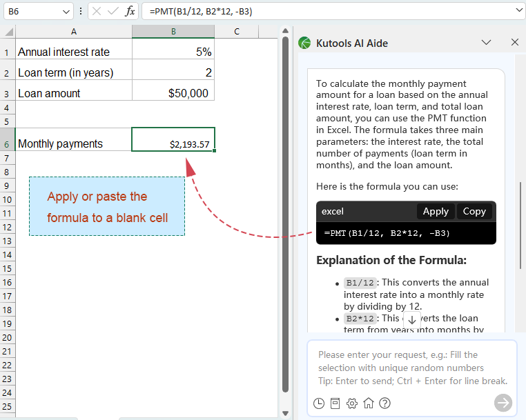Confirm formula entry checkmark icon
The image size is (526, 420).
113,12
